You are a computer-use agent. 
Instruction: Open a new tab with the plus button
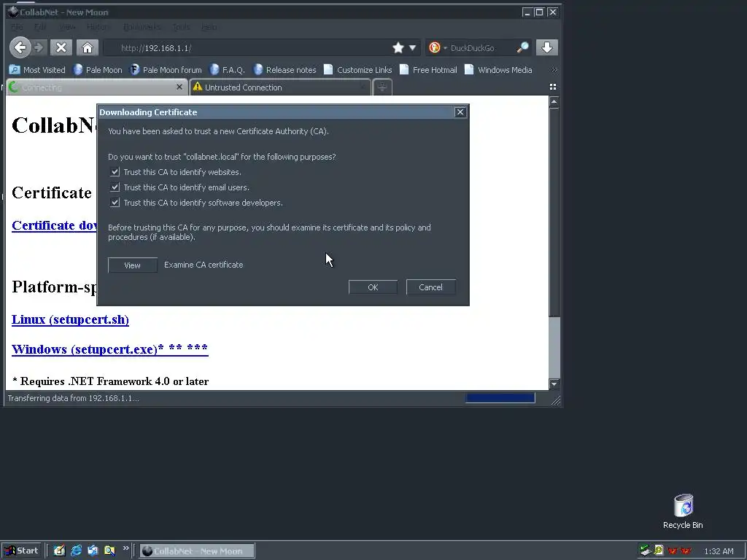coord(382,87)
